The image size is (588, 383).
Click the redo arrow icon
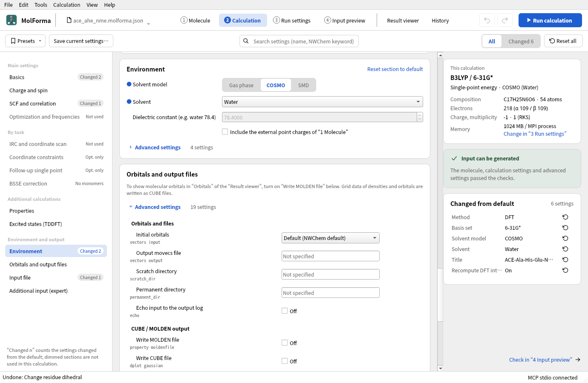click(x=505, y=20)
